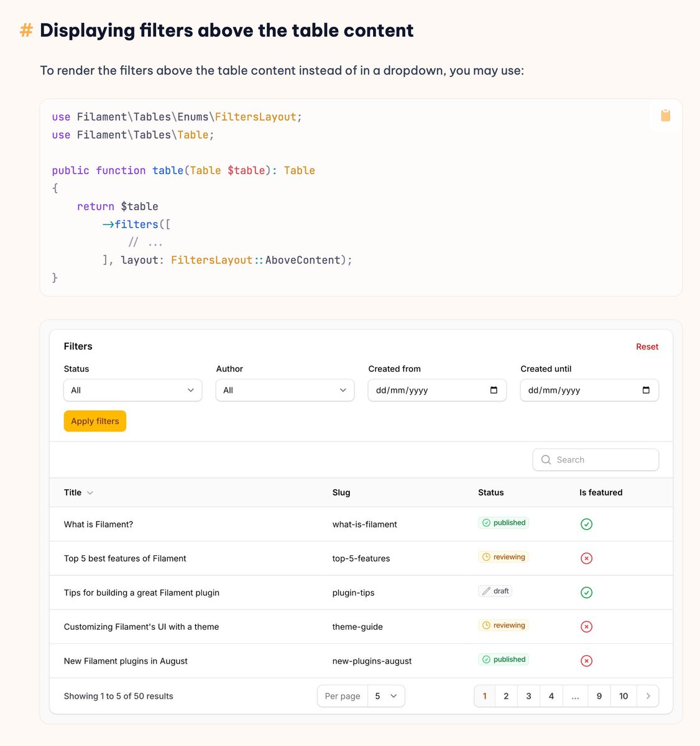
Task: Click draft badge on plugin-tips row
Action: [x=495, y=591]
